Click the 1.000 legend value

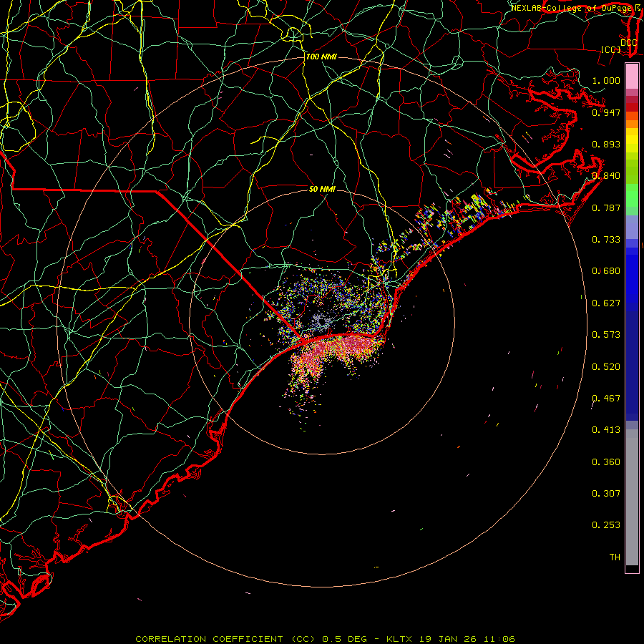coord(606,80)
